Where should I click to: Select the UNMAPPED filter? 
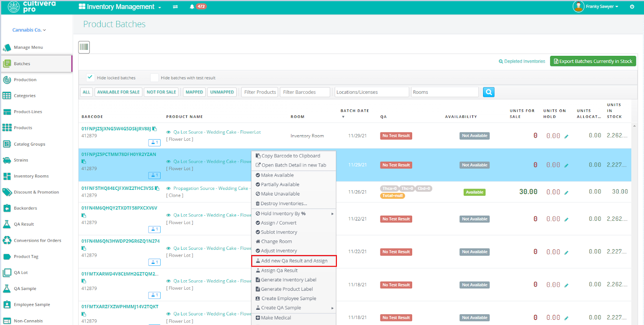pyautogui.click(x=222, y=92)
